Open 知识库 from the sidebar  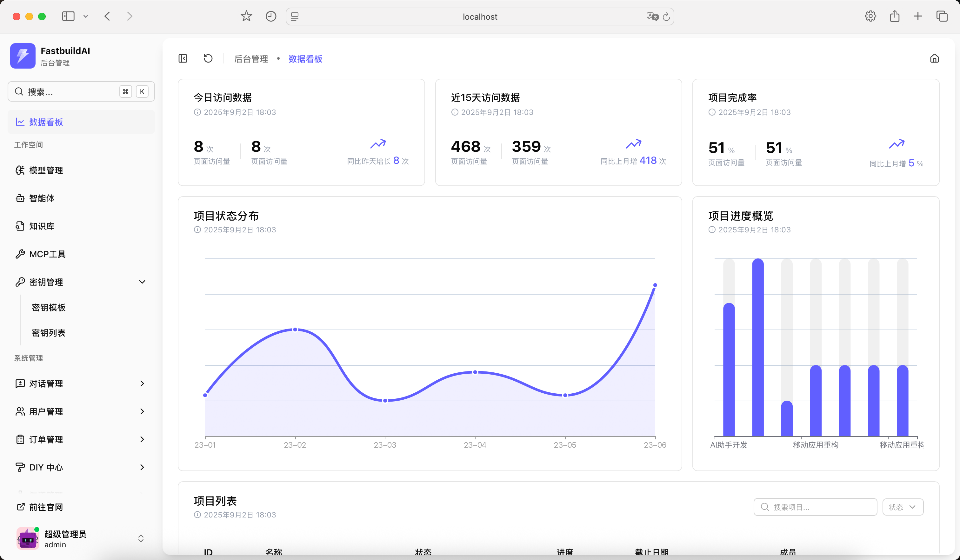pyautogui.click(x=41, y=226)
